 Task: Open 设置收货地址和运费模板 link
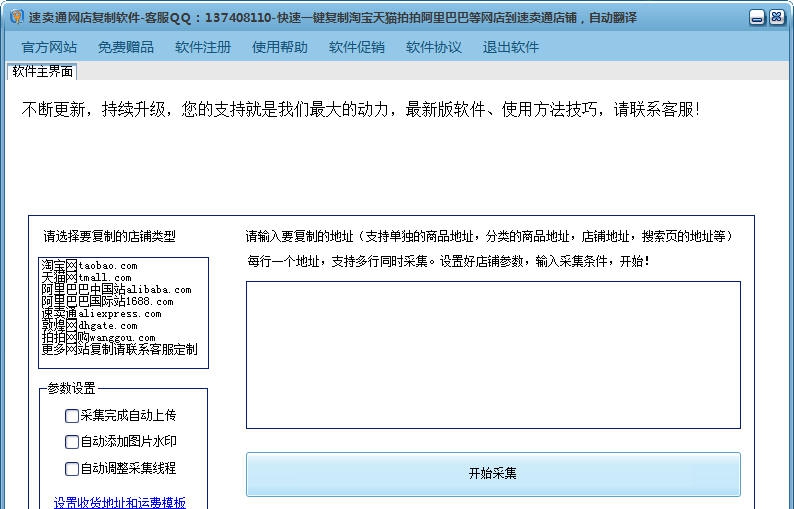click(120, 502)
